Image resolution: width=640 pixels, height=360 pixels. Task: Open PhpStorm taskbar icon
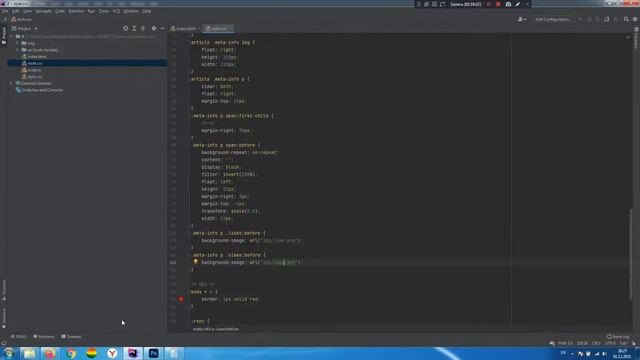133,353
